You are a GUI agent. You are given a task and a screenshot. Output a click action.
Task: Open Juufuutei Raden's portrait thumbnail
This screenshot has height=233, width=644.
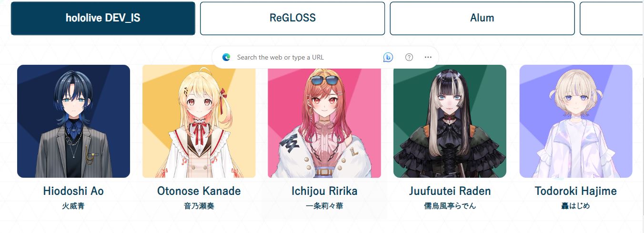[x=450, y=121]
